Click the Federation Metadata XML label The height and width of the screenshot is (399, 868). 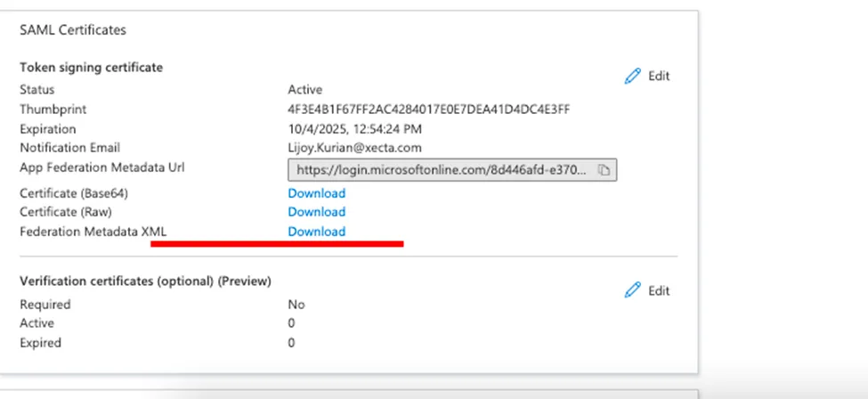pyautogui.click(x=93, y=232)
